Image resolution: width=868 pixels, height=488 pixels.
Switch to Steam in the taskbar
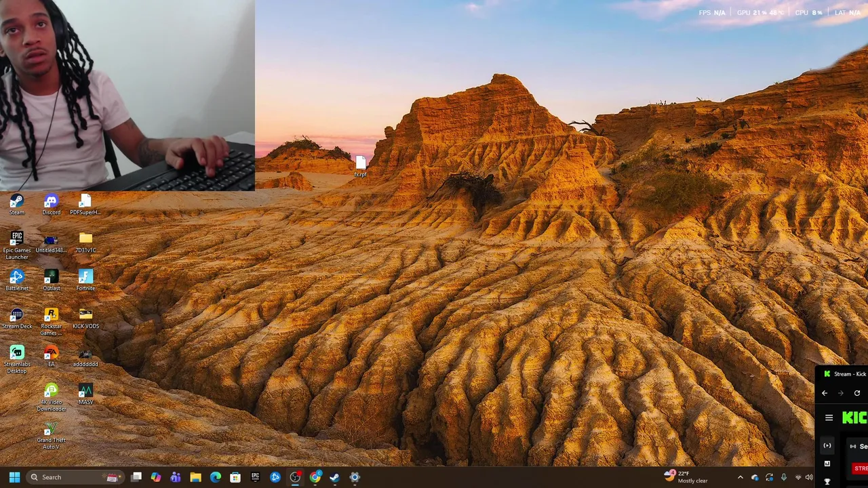tap(335, 477)
